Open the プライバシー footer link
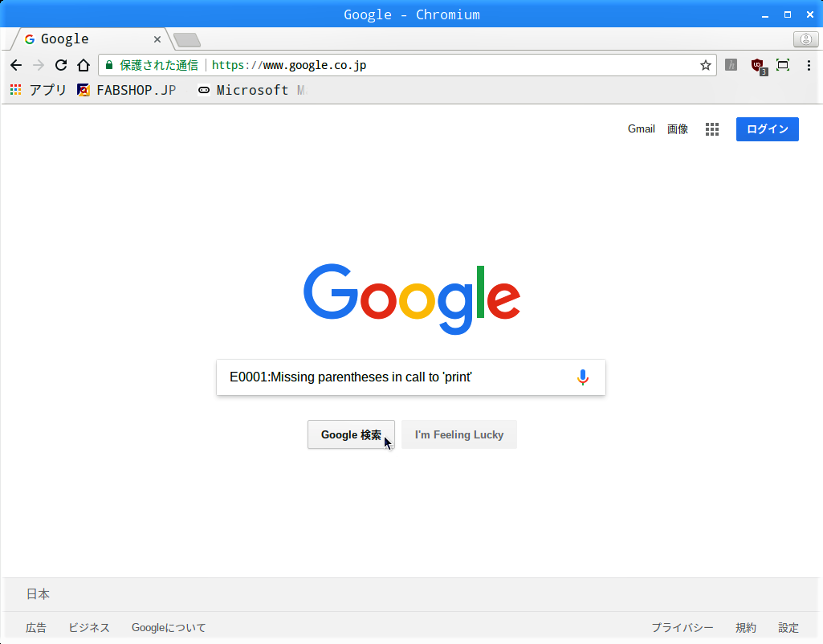This screenshot has width=823, height=644. pos(682,628)
